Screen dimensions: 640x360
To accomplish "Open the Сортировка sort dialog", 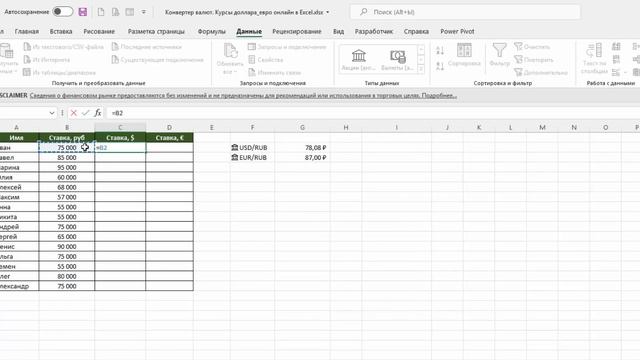I will click(x=464, y=55).
